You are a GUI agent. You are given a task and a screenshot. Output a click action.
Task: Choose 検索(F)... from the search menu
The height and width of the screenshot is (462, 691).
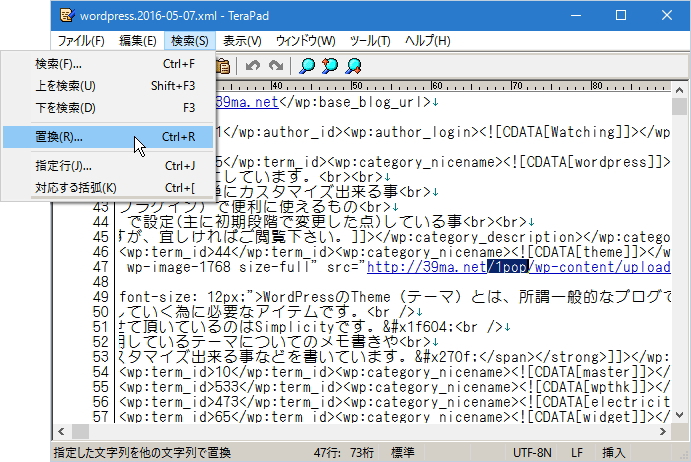(x=108, y=64)
